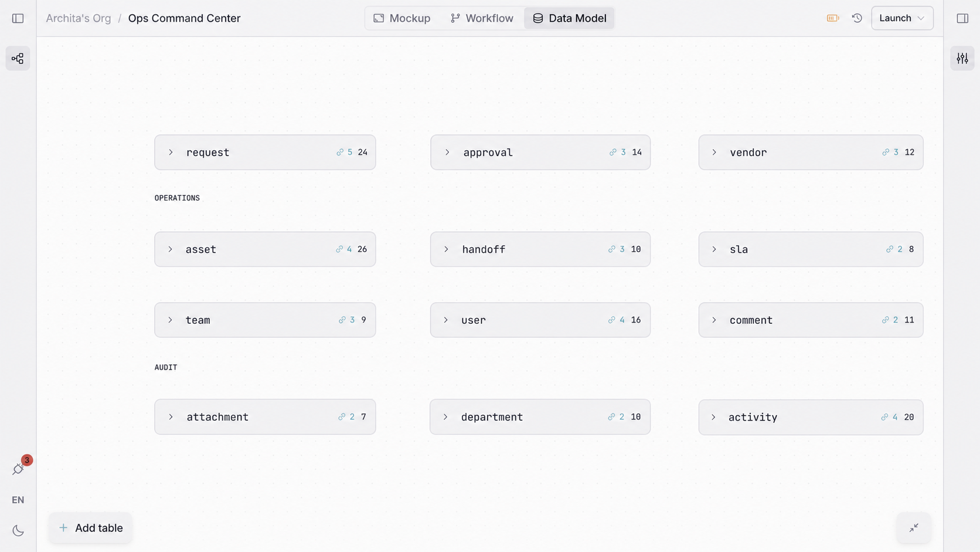The width and height of the screenshot is (980, 552).
Task: Open the settings sliders icon
Action: coord(962,58)
